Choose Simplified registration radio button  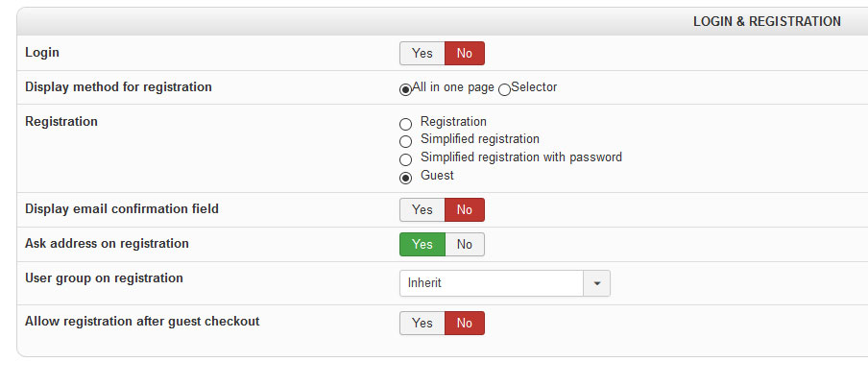pyautogui.click(x=405, y=141)
